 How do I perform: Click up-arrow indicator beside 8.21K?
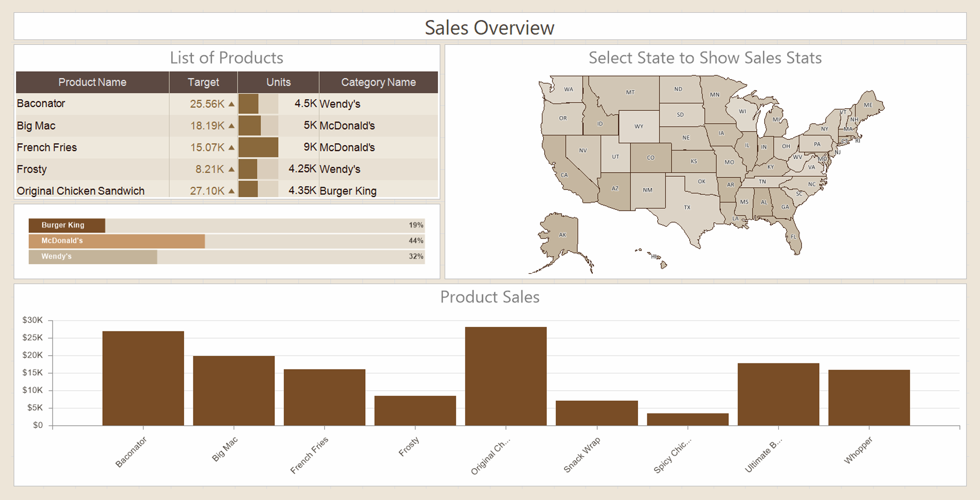pyautogui.click(x=232, y=169)
